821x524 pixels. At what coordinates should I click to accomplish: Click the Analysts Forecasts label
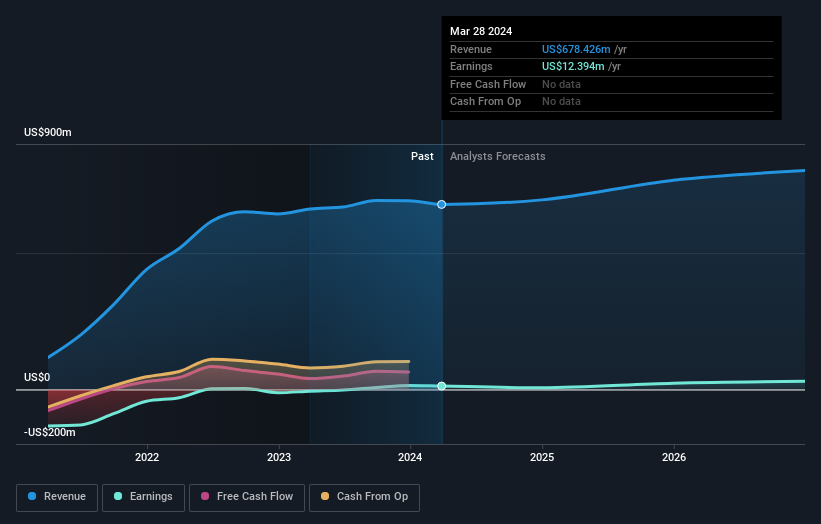(497, 156)
